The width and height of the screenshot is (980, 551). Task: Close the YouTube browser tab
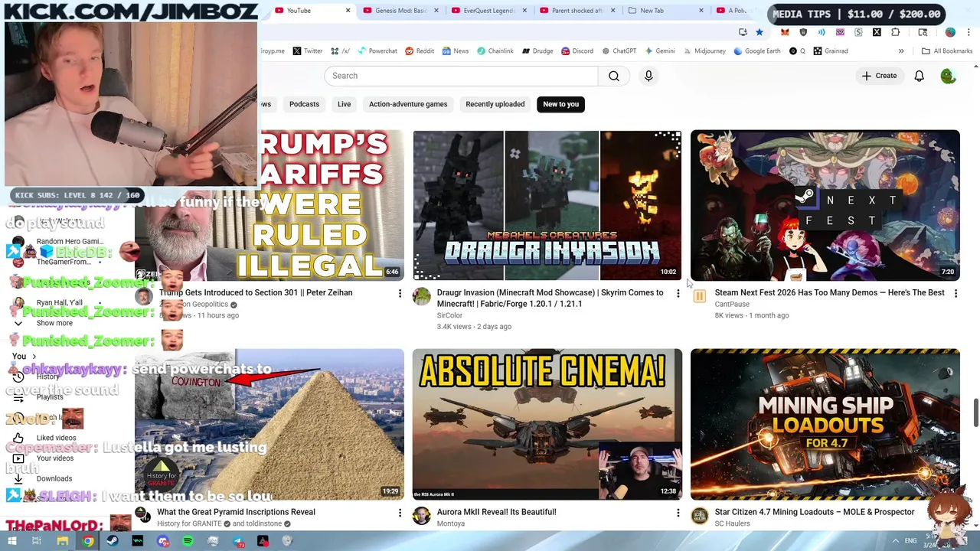348,11
